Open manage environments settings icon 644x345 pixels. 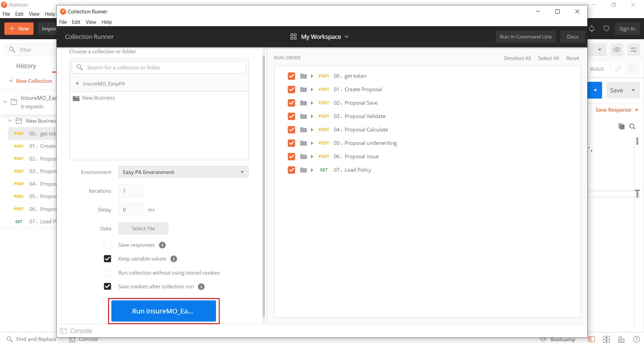tap(634, 50)
